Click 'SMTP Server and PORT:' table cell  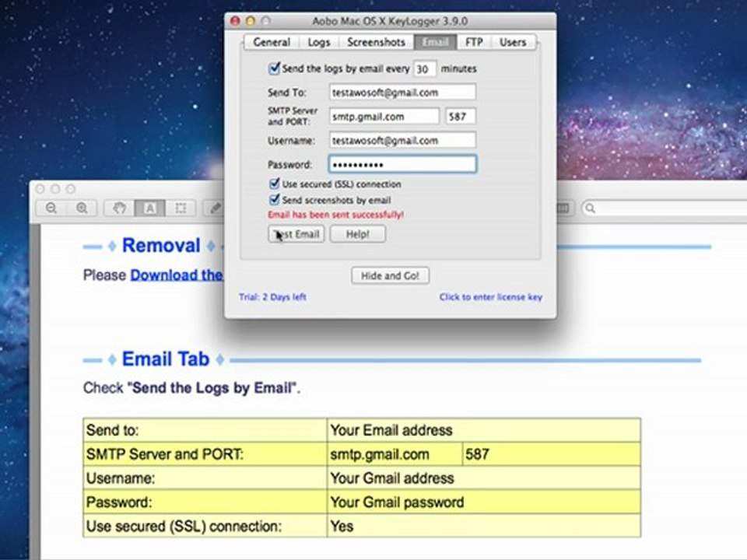pos(205,454)
